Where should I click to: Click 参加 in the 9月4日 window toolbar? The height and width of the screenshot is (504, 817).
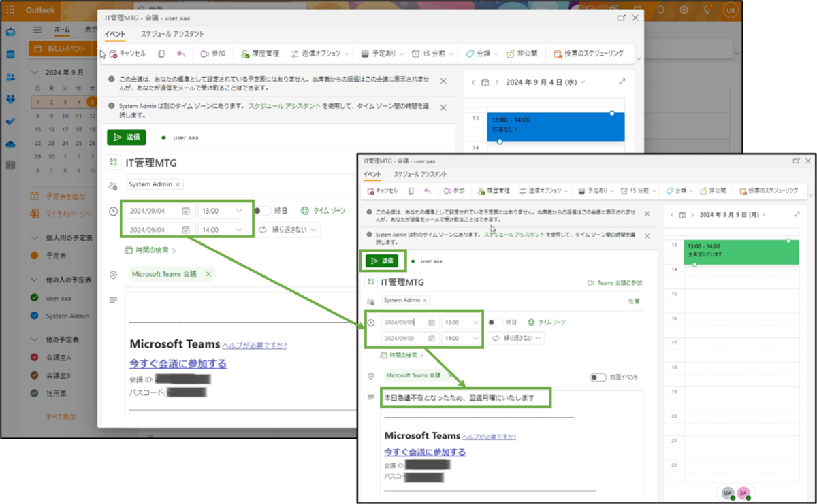click(x=212, y=54)
